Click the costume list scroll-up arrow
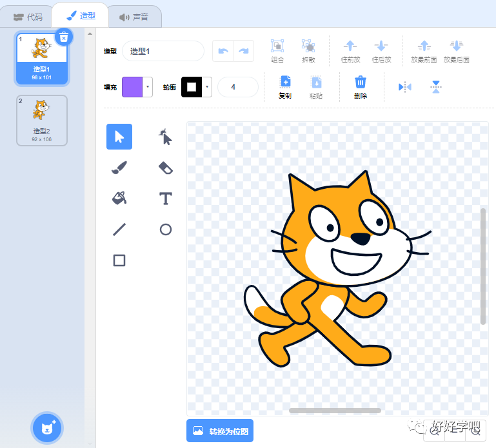This screenshot has height=448, width=496. [90, 34]
